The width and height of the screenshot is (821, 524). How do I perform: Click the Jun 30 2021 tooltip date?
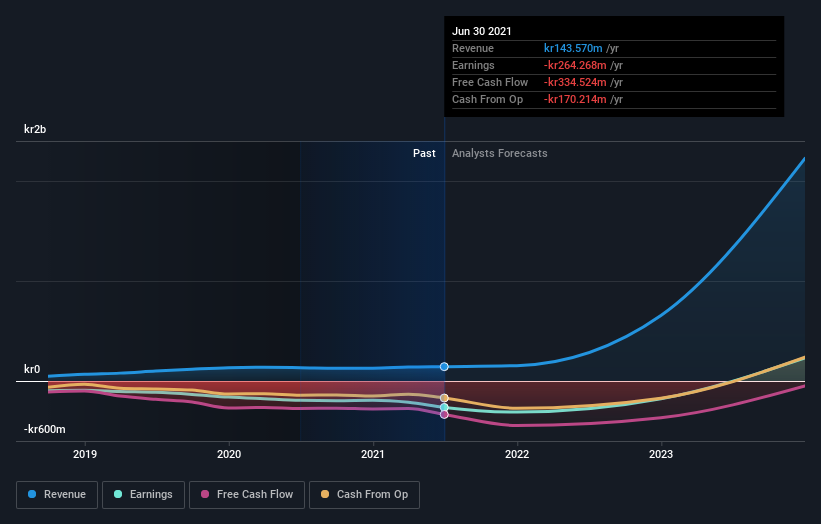(482, 31)
